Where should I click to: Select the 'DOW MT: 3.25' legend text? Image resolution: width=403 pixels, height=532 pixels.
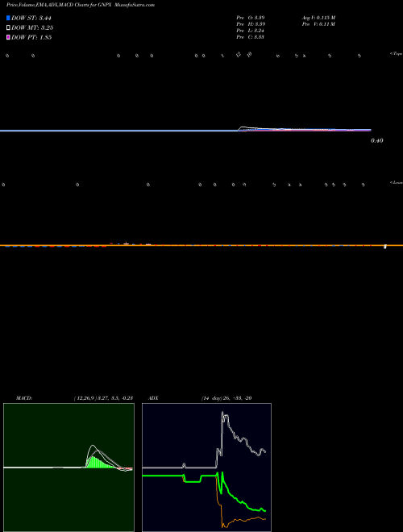coord(32,27)
